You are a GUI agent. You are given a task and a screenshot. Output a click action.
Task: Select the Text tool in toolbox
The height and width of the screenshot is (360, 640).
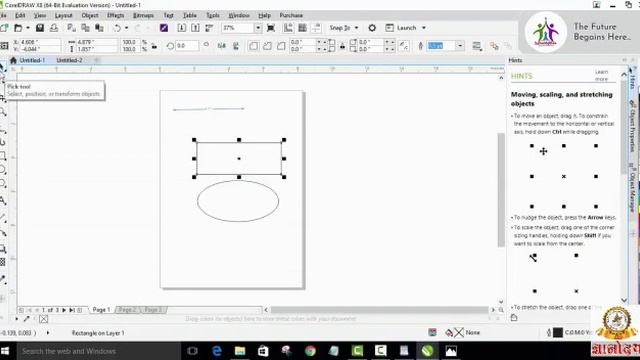[3, 200]
